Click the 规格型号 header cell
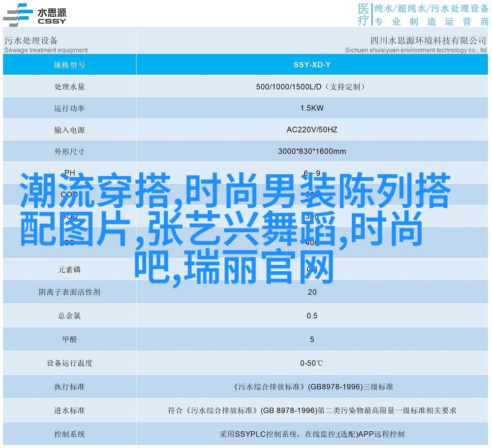 [69, 65]
